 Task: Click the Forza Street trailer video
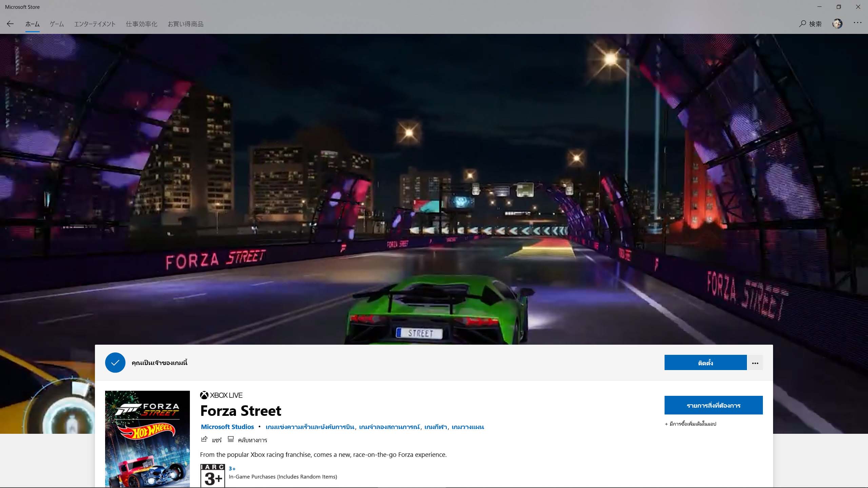click(434, 189)
